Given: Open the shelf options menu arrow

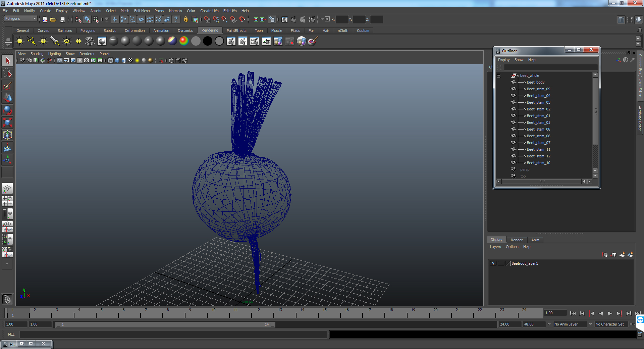Looking at the screenshot, I should [x=8, y=45].
